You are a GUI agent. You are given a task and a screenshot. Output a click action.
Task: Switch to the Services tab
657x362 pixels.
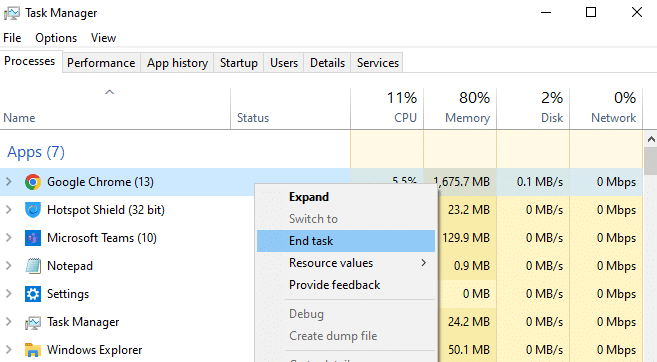tap(378, 63)
